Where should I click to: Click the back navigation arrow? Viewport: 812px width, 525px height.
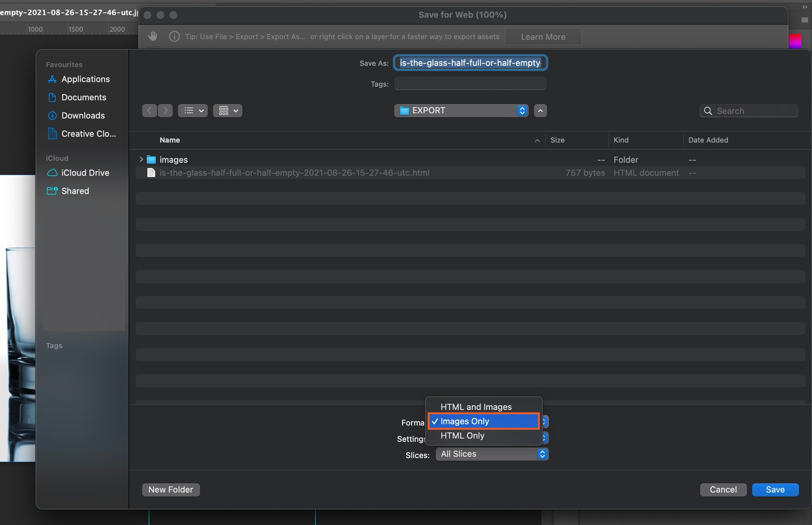click(x=149, y=111)
